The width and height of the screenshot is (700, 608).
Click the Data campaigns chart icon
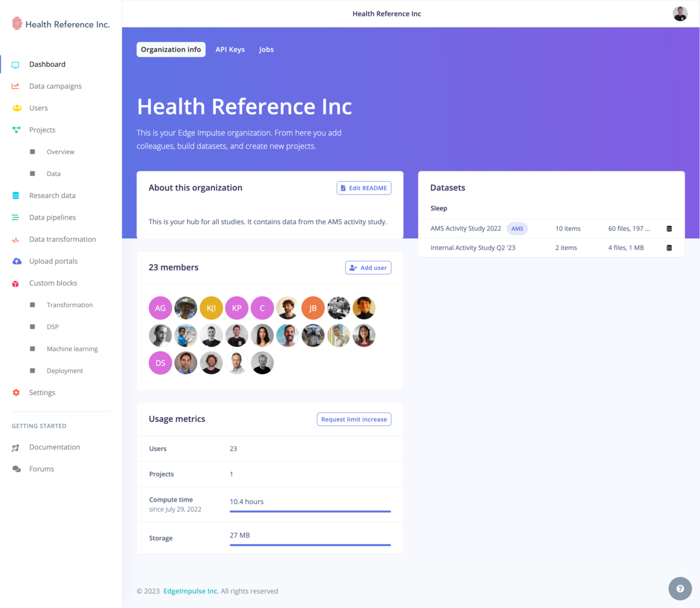(16, 86)
